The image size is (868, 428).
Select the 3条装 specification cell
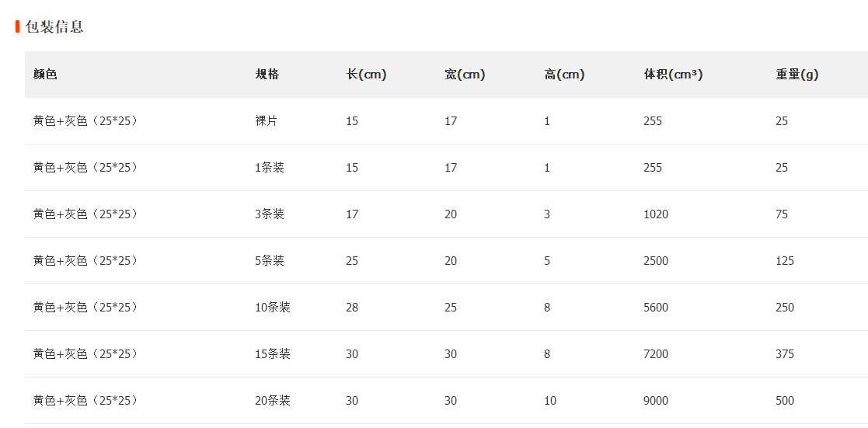coord(270,214)
